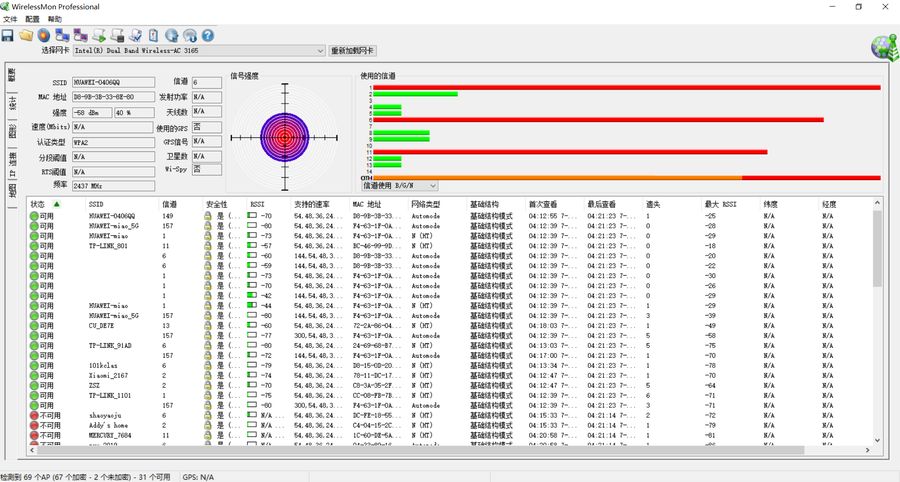Open the yellow folder toolbar icon
Screen dimensions: 900x482
click(26, 36)
